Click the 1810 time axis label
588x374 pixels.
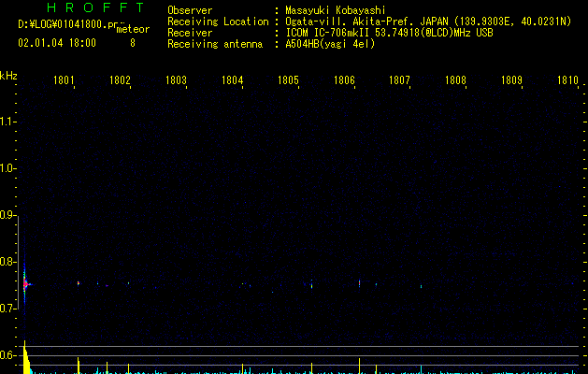(x=567, y=80)
